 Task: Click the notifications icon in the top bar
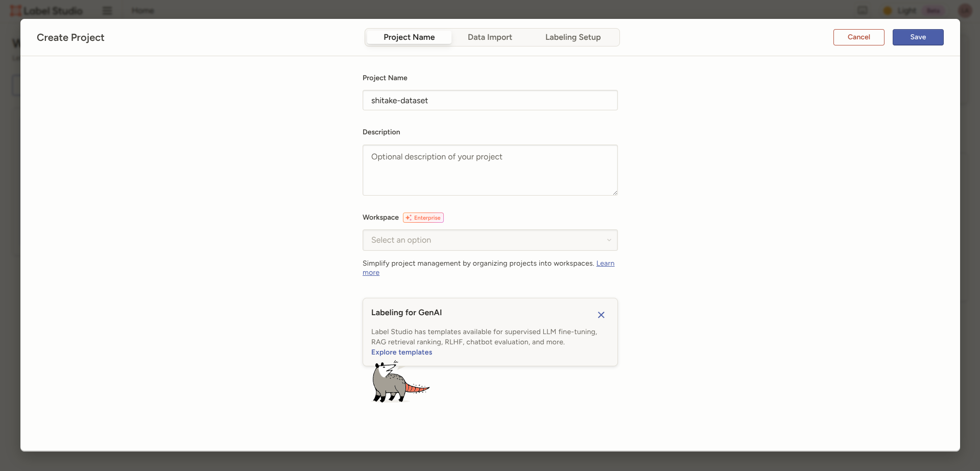coord(863,11)
